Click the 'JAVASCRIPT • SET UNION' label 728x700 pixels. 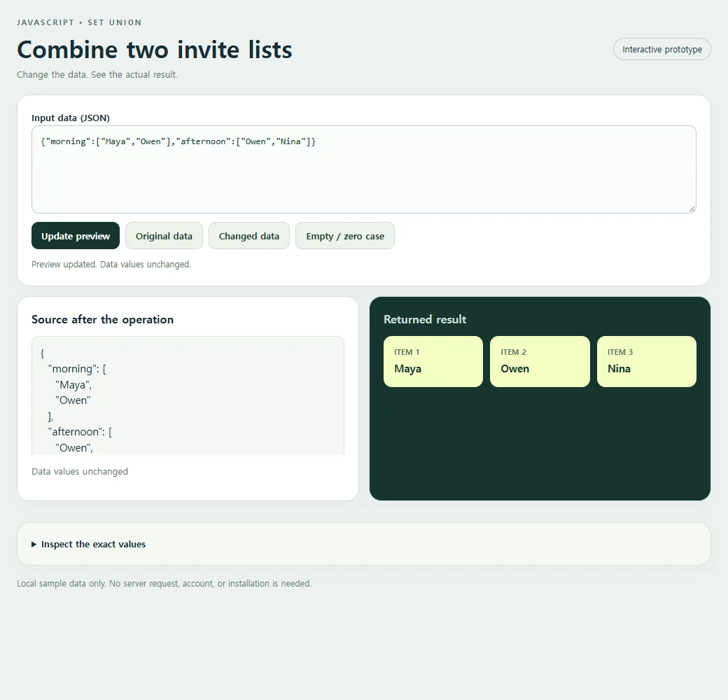[x=79, y=22]
